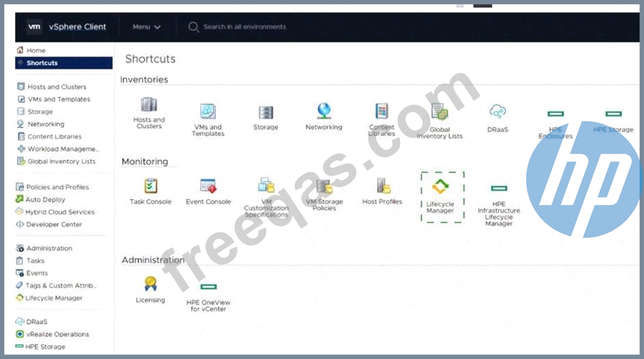Launch HPE OneView for vCenter shortcut
644x359 pixels.
[x=208, y=287]
